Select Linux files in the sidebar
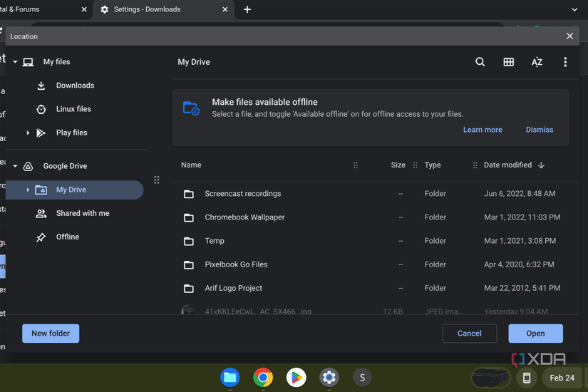Viewport: 588px width, 392px height. click(x=75, y=109)
